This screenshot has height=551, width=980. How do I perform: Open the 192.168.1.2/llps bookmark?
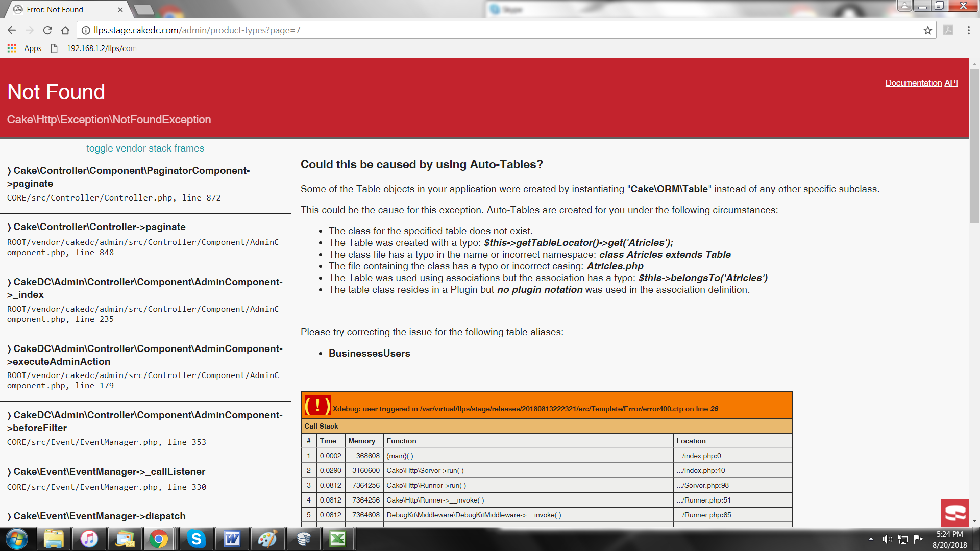[x=100, y=48]
